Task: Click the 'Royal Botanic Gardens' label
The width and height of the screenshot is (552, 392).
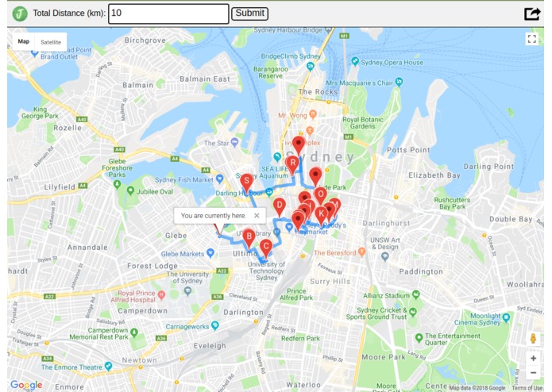Action: tap(363, 123)
